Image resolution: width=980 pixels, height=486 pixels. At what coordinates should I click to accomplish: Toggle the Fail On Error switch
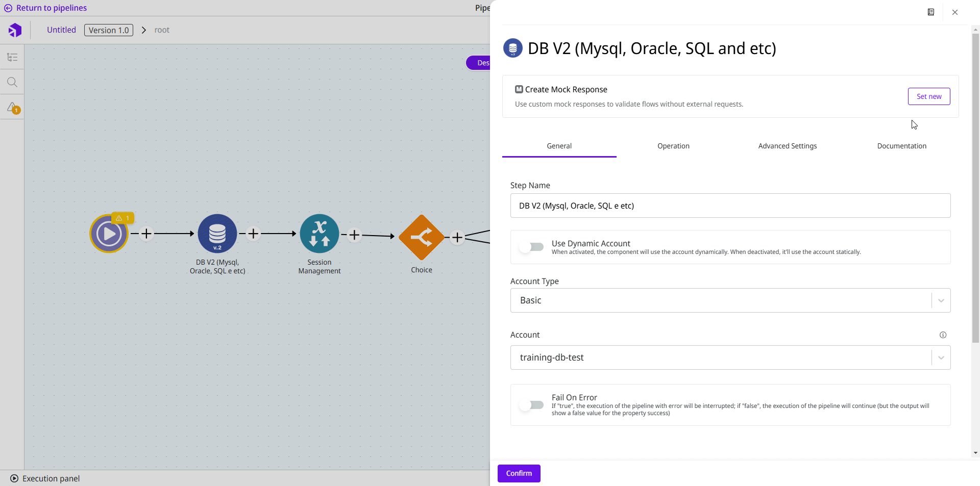tap(532, 405)
